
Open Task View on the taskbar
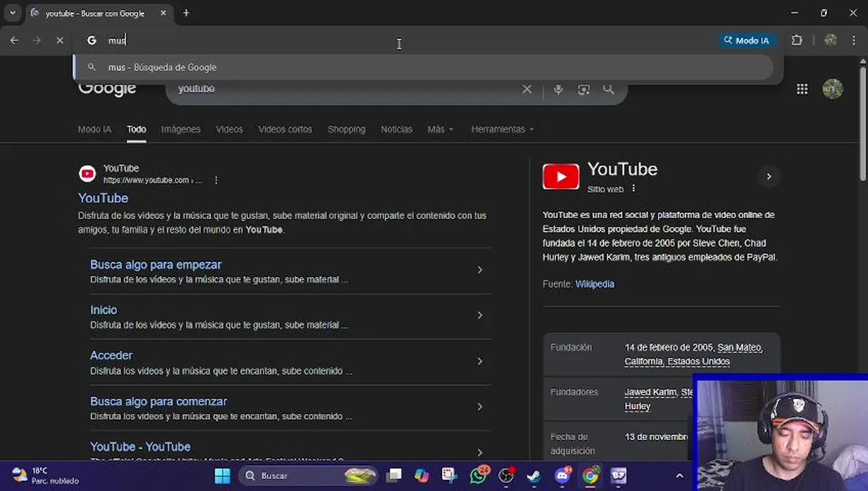(x=394, y=475)
